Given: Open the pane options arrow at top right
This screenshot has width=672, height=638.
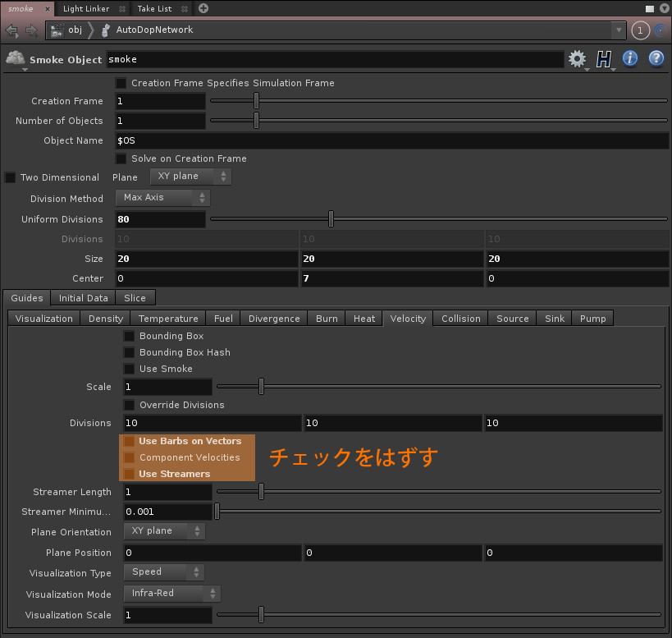Looking at the screenshot, I should click(x=665, y=8).
